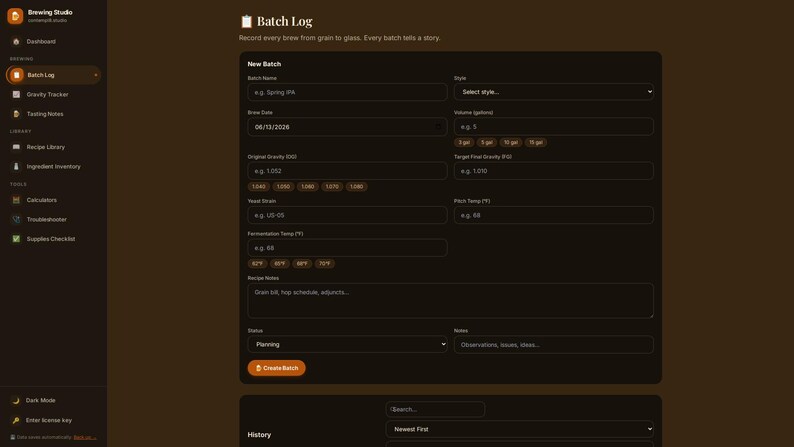
Task: Set original gravity preset 1.050
Action: pyautogui.click(x=283, y=186)
